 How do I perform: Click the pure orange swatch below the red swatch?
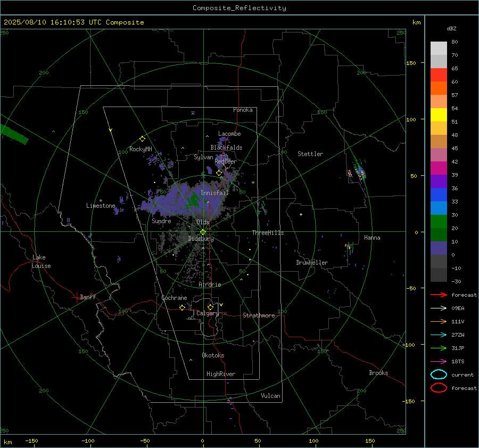click(439, 88)
